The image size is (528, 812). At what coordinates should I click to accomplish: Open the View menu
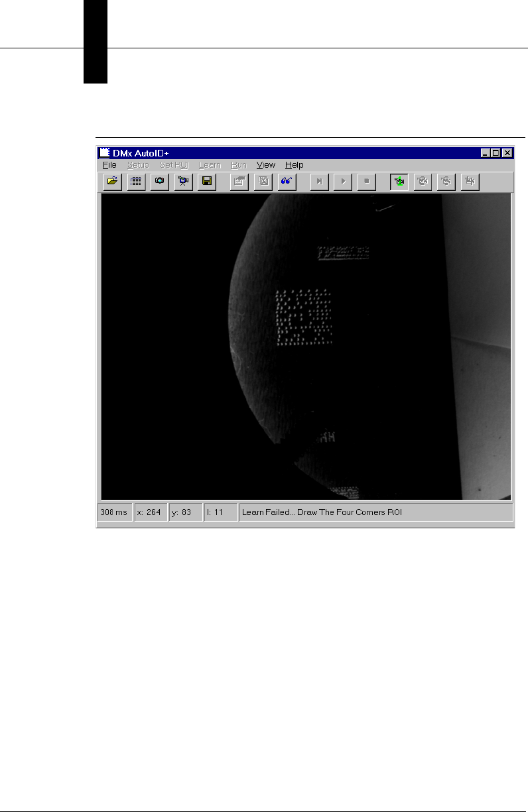pyautogui.click(x=266, y=164)
